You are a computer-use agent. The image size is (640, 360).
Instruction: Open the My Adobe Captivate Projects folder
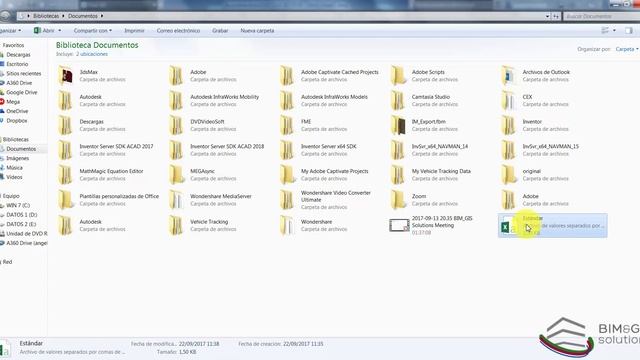coord(324,175)
